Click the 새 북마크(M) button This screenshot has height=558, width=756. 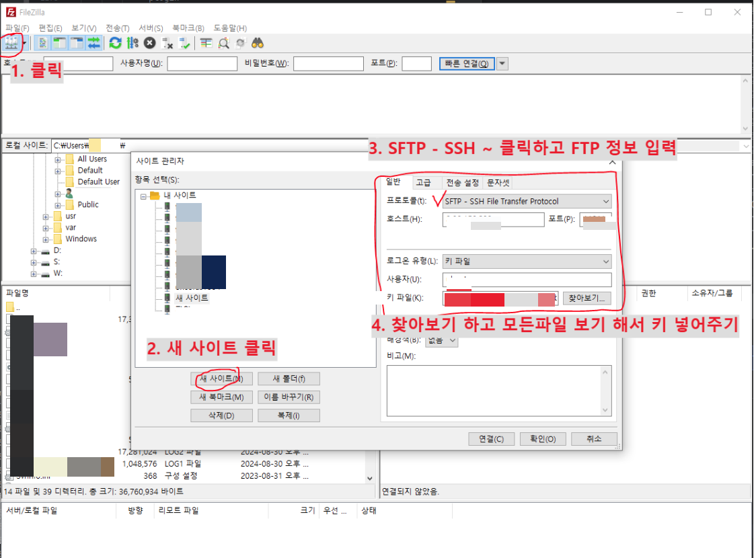point(221,397)
